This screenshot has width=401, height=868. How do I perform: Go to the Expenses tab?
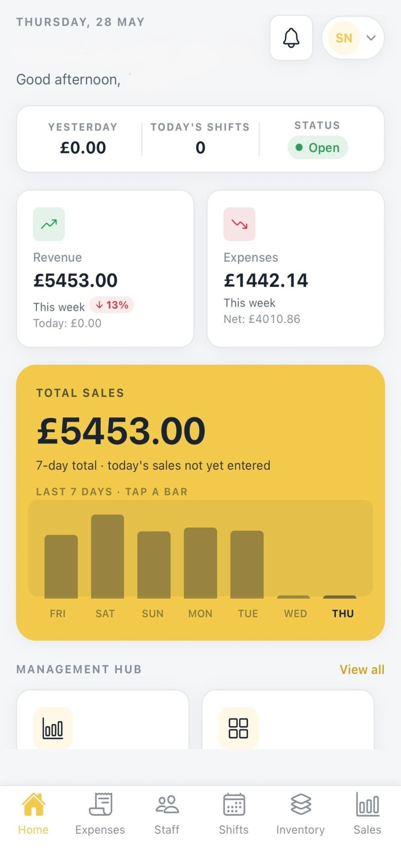pos(100,813)
